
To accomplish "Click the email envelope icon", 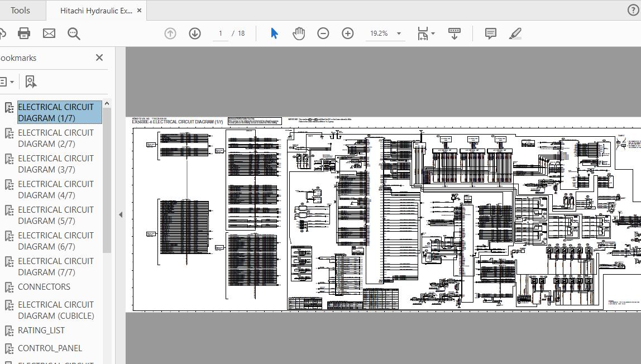I will click(49, 33).
